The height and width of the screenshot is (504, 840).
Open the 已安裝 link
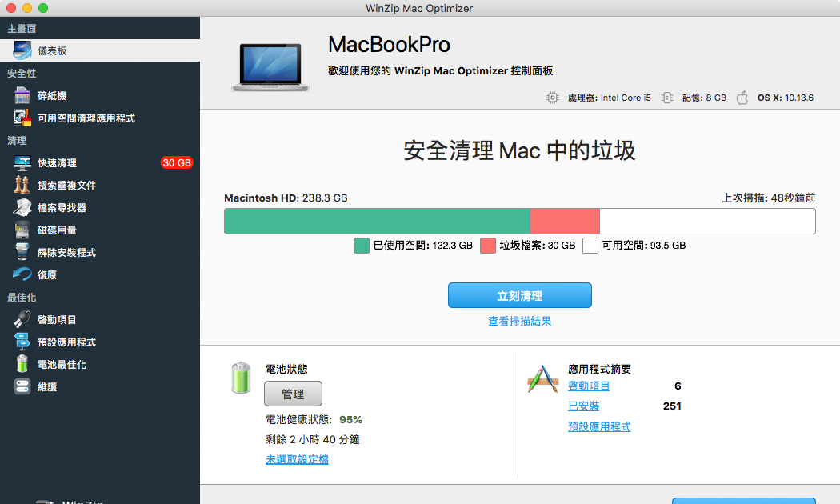[583, 406]
